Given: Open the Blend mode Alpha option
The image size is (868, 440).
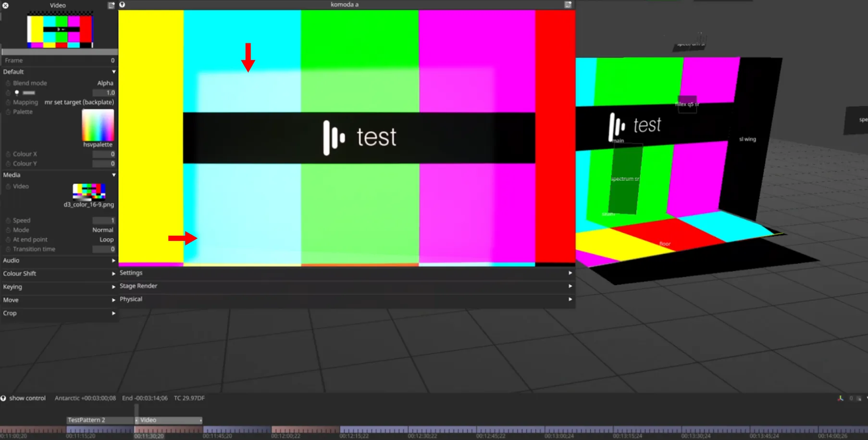Looking at the screenshot, I should click(105, 83).
